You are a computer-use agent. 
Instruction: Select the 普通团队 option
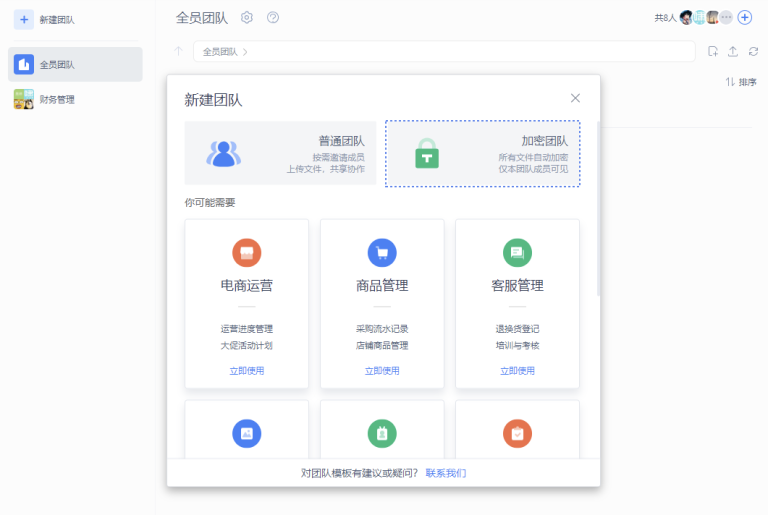coord(280,153)
